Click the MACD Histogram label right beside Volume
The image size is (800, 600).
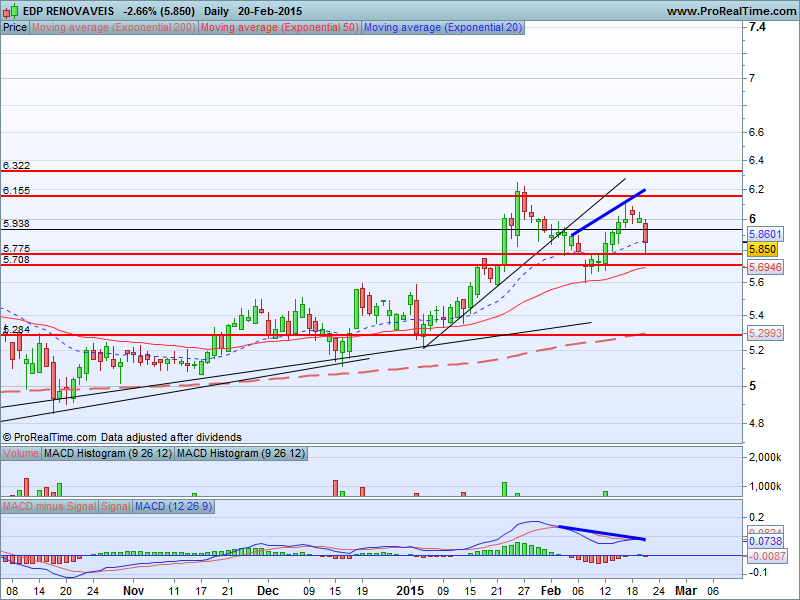tap(108, 453)
